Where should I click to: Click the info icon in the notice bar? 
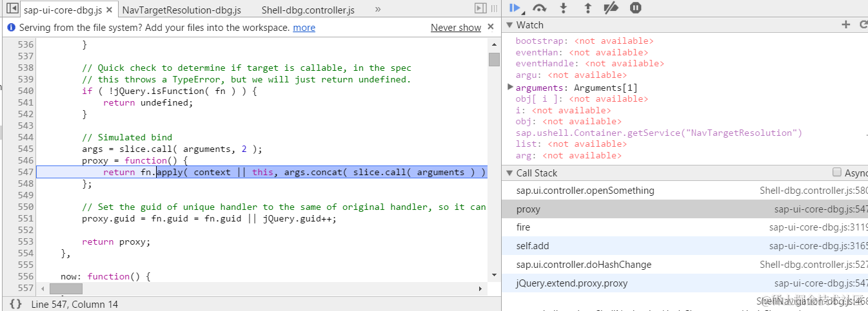click(x=11, y=28)
